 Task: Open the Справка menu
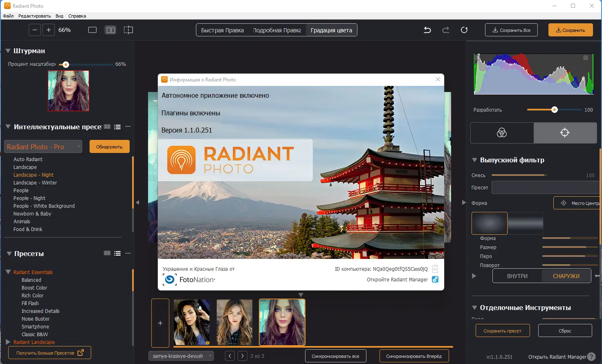[77, 16]
